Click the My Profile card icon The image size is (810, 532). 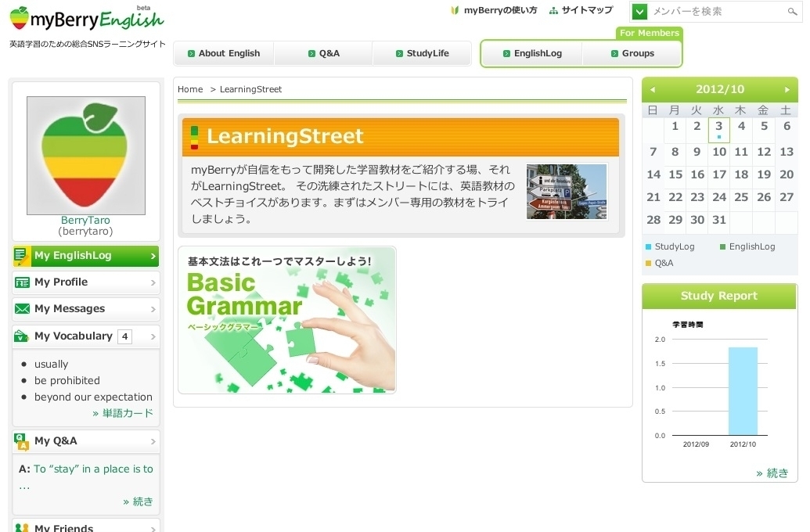click(22, 282)
